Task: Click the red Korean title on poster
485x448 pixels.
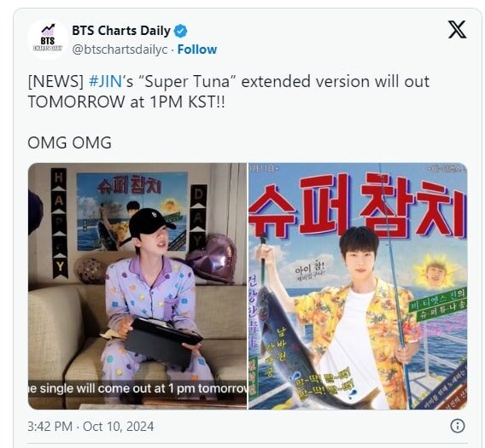Action: (x=358, y=206)
